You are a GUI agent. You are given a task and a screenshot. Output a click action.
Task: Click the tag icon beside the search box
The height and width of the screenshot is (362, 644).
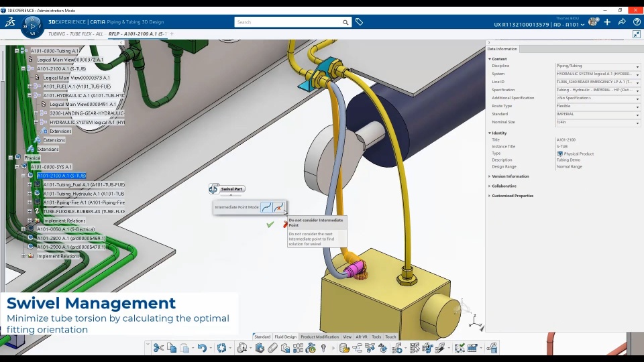pyautogui.click(x=359, y=21)
